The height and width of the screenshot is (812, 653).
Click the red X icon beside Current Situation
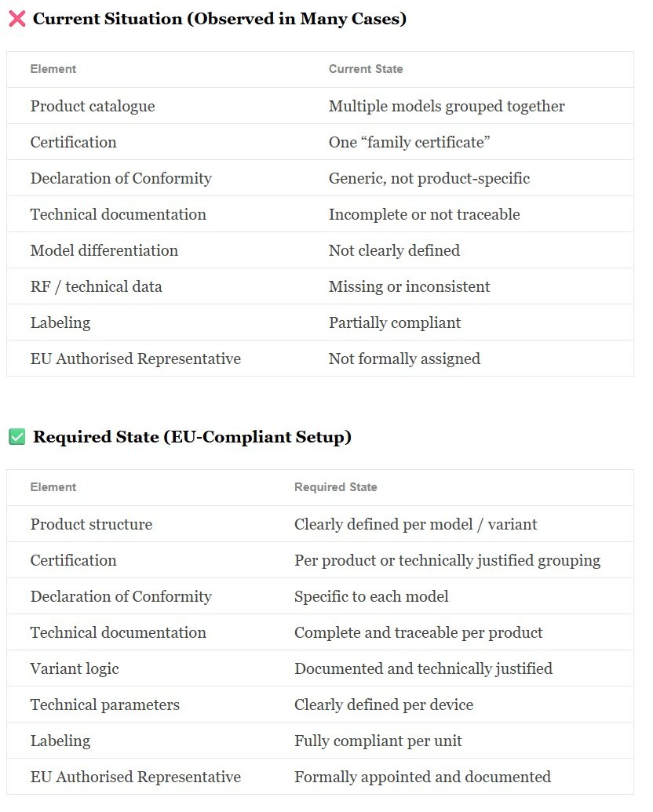16,20
